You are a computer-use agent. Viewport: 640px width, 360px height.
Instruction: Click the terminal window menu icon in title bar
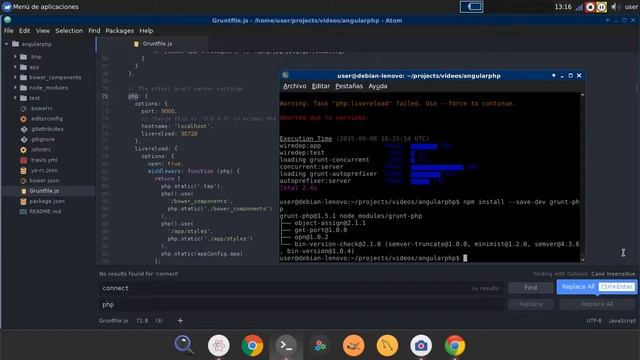[285, 76]
